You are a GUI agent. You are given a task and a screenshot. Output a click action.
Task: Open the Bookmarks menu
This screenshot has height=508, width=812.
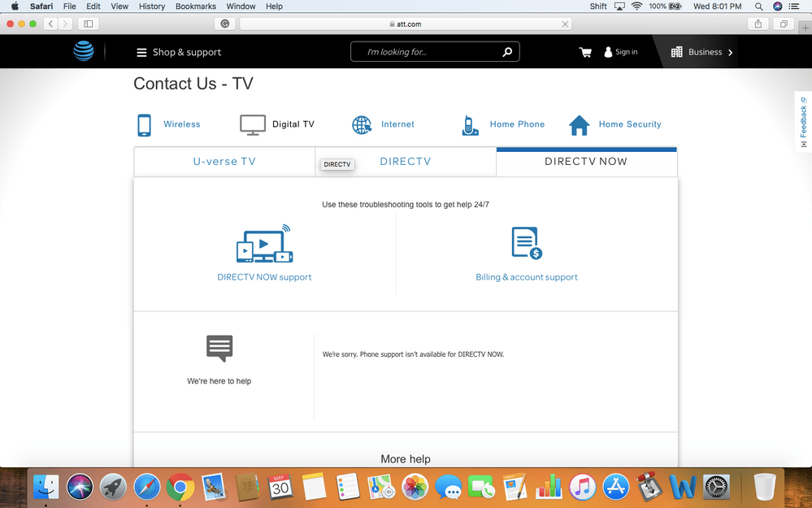click(196, 7)
